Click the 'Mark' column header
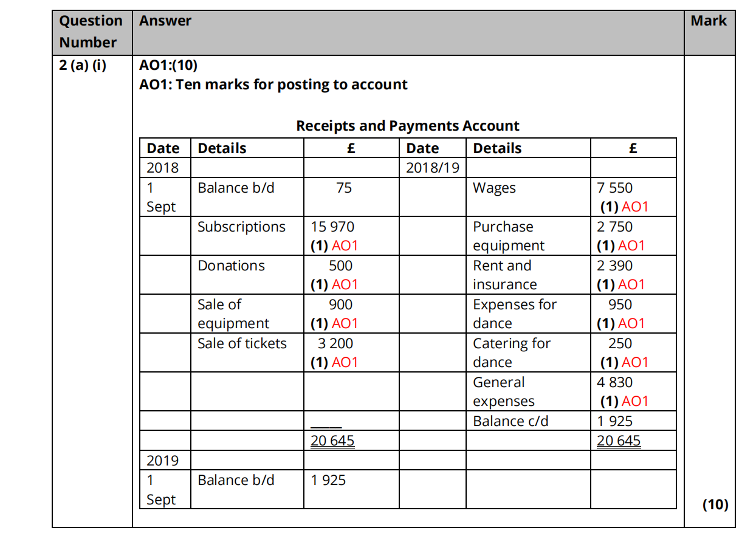The width and height of the screenshot is (756, 536). click(x=708, y=21)
